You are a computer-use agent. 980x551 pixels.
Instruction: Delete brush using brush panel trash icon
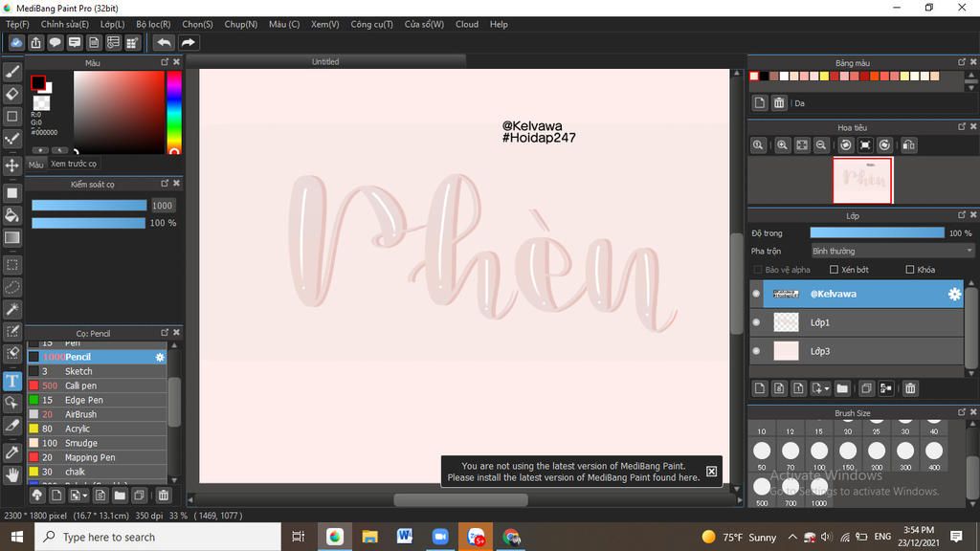point(163,496)
